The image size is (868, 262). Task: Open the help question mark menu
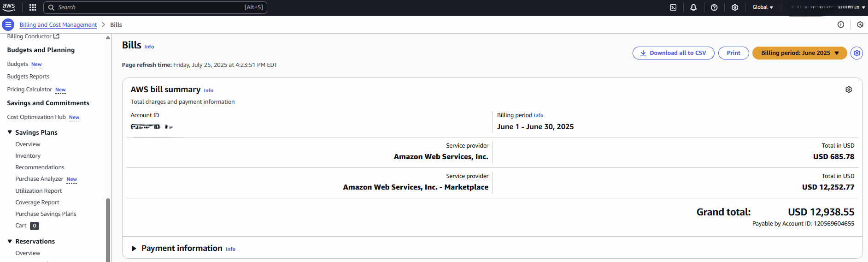(714, 7)
